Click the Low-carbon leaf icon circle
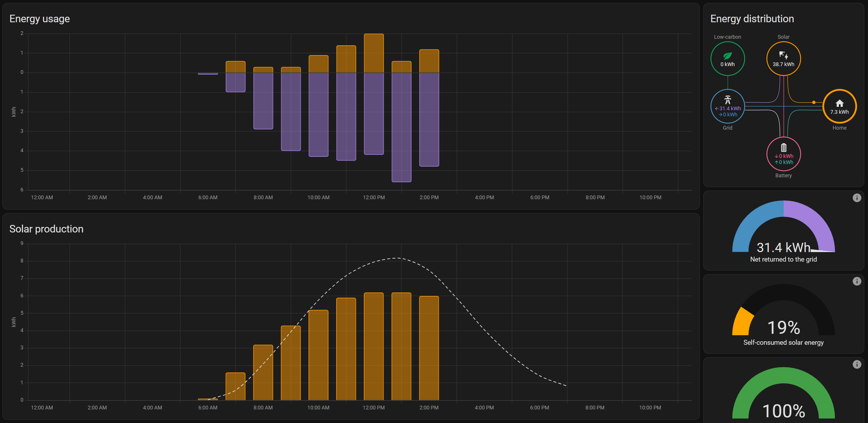Viewport: 868px width, 423px height. [x=728, y=59]
